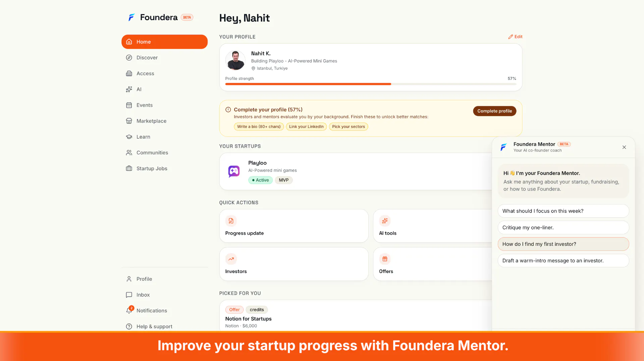The height and width of the screenshot is (361, 644).
Task: Open the Discover compass icon
Action: pyautogui.click(x=129, y=57)
